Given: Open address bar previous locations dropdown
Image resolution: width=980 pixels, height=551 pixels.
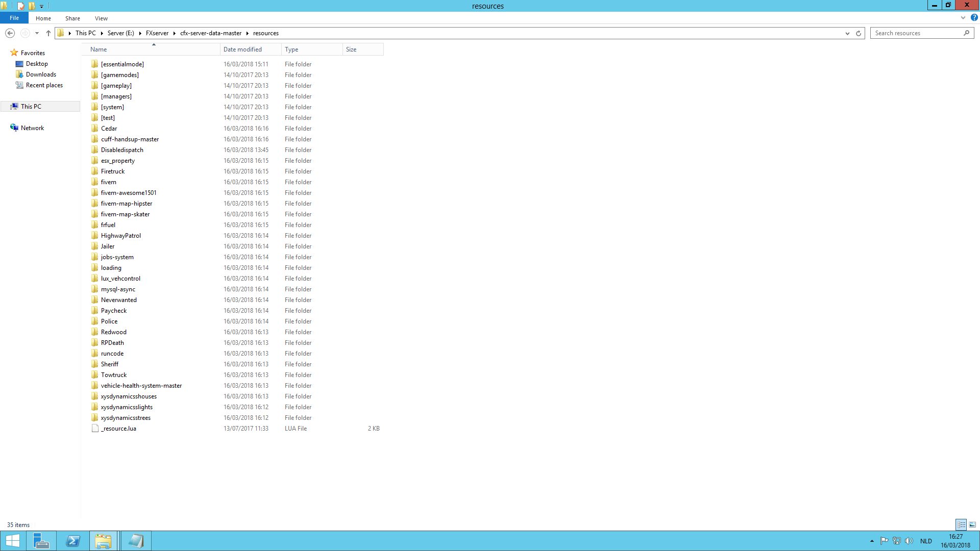Looking at the screenshot, I should [x=847, y=33].
